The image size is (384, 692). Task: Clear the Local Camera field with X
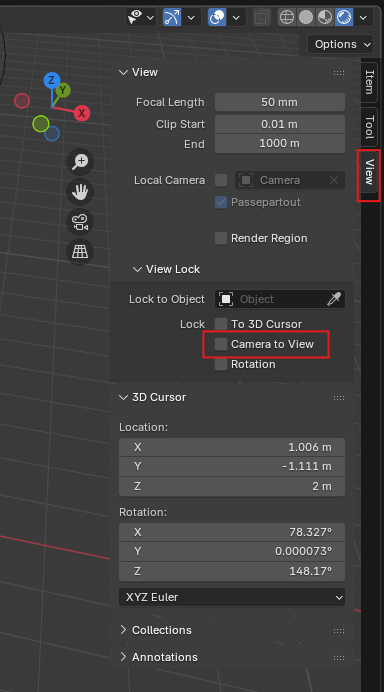tap(334, 180)
